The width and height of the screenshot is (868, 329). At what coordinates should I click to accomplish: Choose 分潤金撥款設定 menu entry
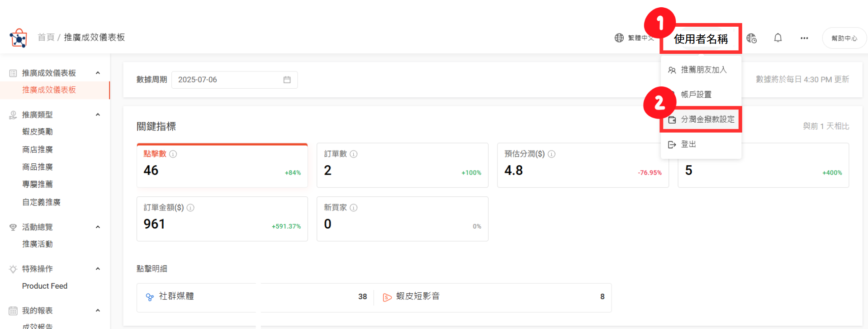tap(701, 119)
